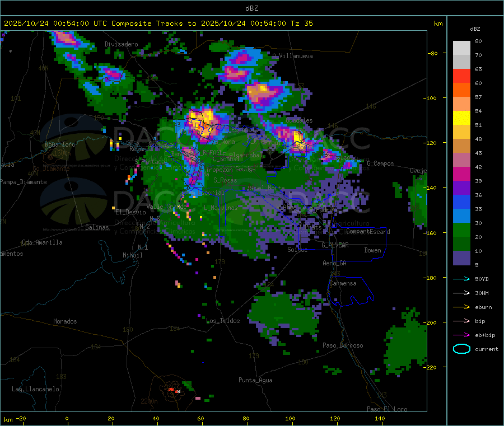Click the red radar echo near volcano
The width and height of the screenshot is (504, 426).
click(171, 390)
